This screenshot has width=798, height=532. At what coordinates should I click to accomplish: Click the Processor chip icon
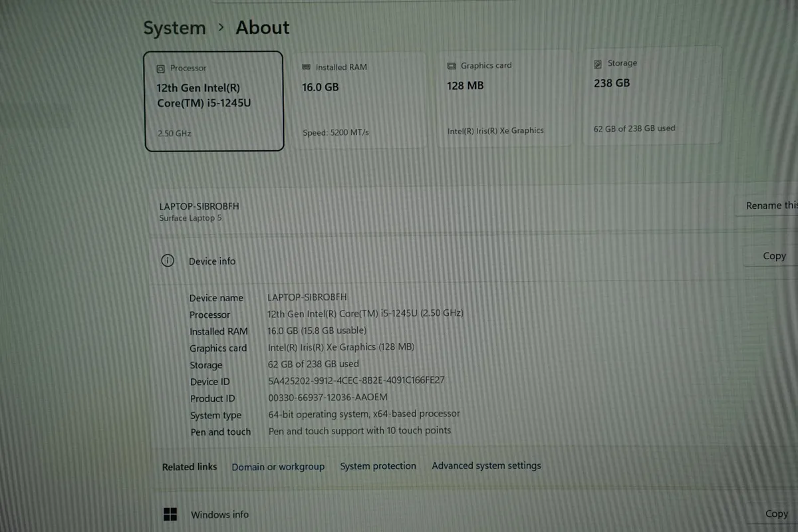pos(160,68)
